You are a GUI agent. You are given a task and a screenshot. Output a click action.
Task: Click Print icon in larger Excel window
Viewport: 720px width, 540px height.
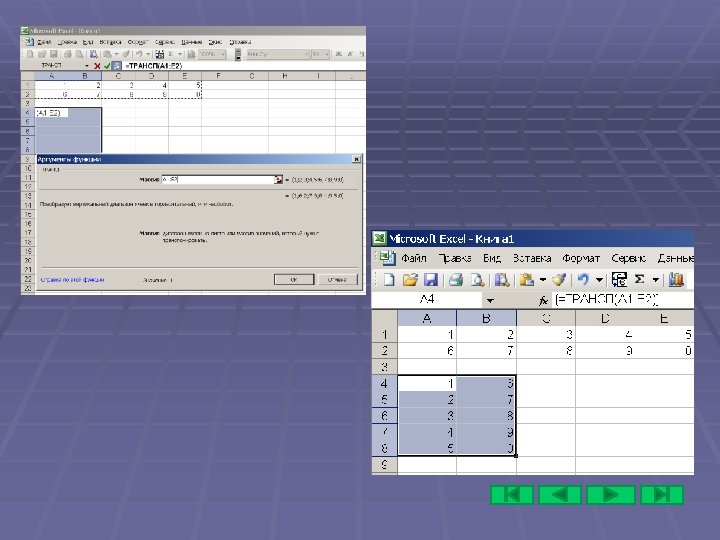(x=456, y=280)
